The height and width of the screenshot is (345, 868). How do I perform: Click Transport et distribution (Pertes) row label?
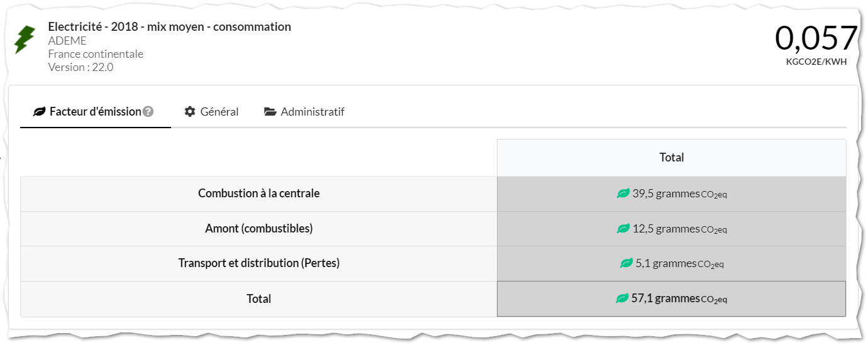[259, 263]
